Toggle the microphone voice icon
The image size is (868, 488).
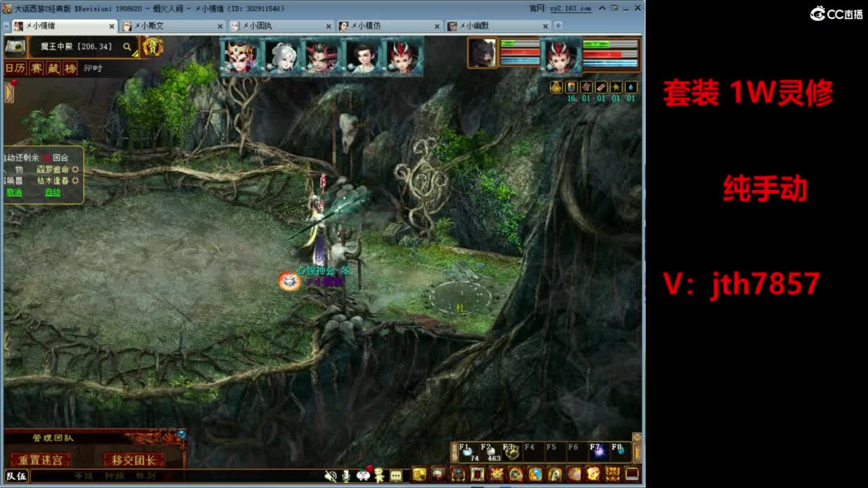click(x=347, y=476)
